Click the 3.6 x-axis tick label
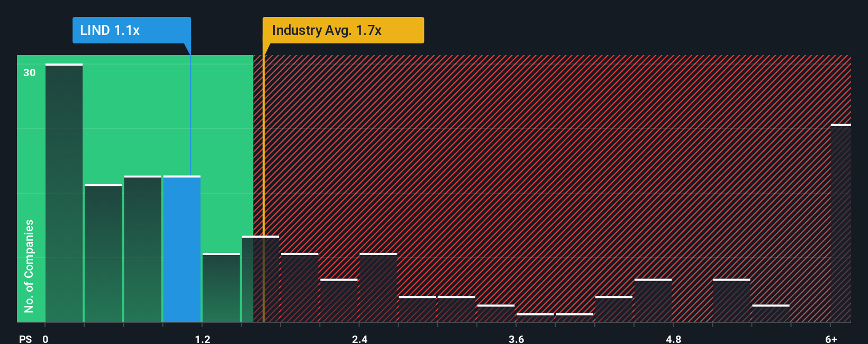The image size is (868, 344). (x=517, y=339)
